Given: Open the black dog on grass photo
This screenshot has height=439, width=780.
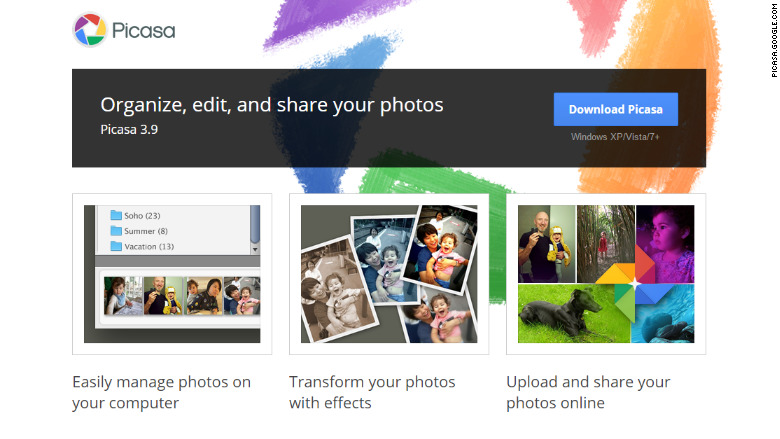Looking at the screenshot, I should click(555, 313).
